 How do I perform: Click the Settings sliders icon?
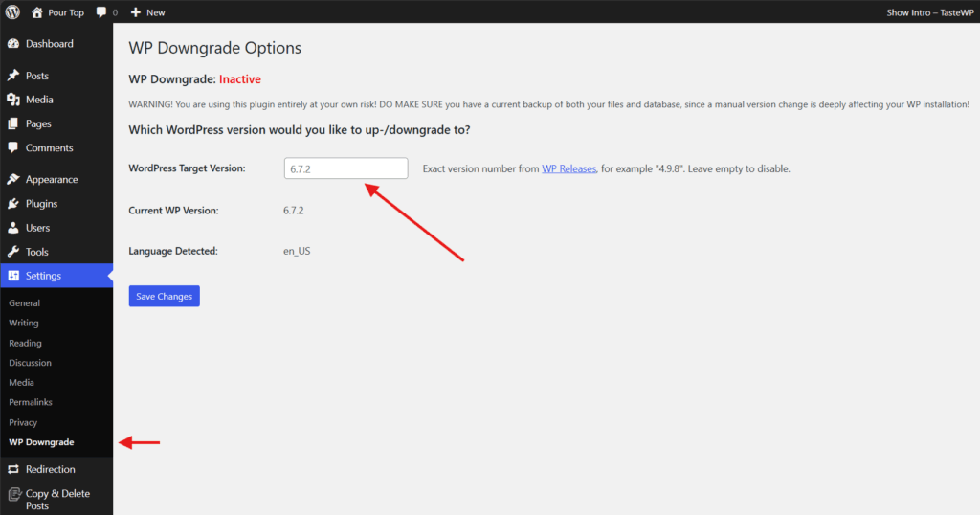(x=13, y=276)
